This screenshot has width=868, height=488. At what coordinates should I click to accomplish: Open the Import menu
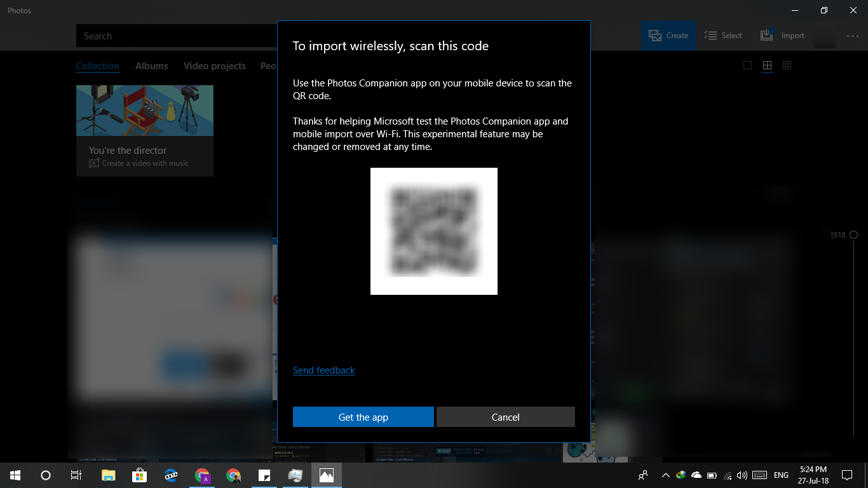pyautogui.click(x=783, y=36)
